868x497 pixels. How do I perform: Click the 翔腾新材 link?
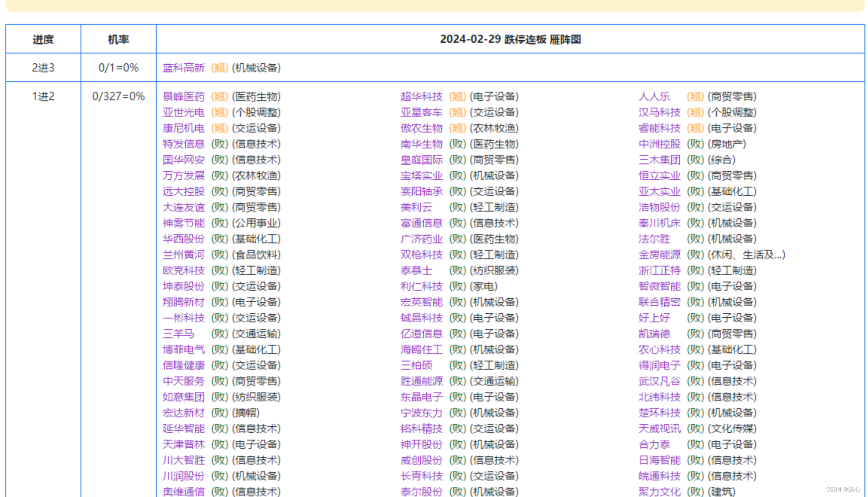184,302
